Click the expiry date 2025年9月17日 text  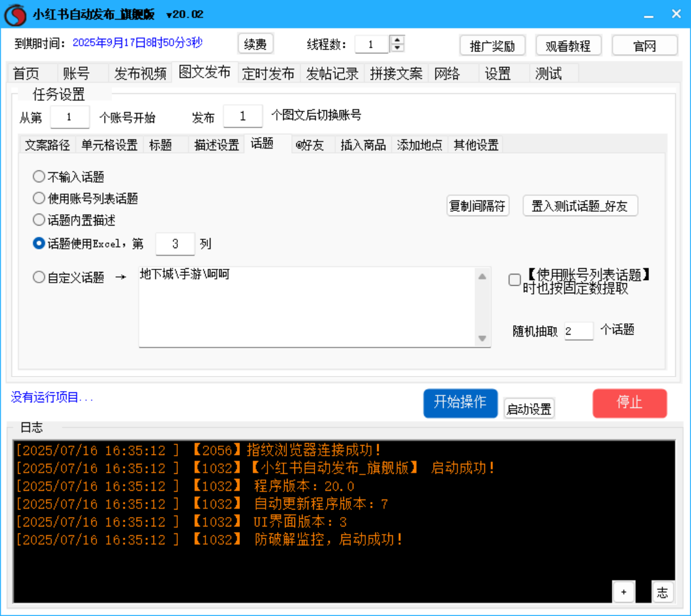(x=137, y=43)
